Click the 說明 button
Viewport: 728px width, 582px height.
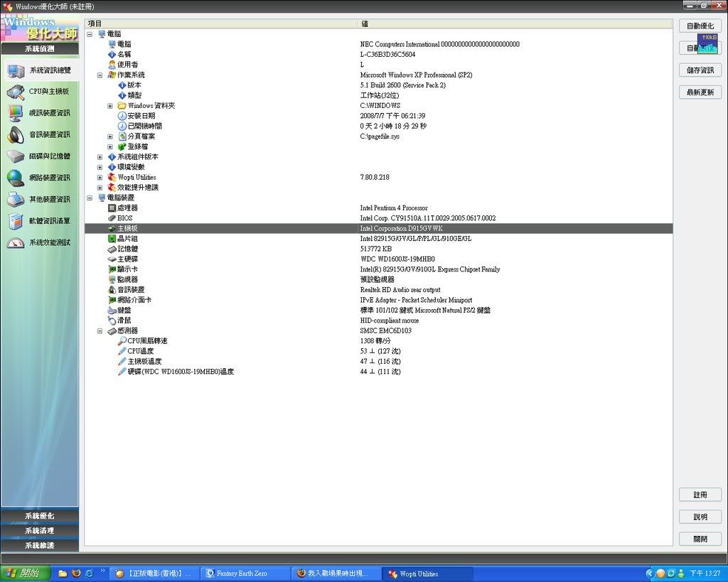pos(700,517)
